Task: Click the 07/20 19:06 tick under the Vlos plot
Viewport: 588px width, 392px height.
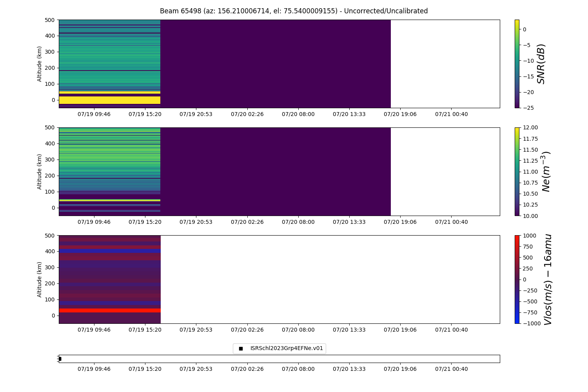Action: [x=400, y=330]
